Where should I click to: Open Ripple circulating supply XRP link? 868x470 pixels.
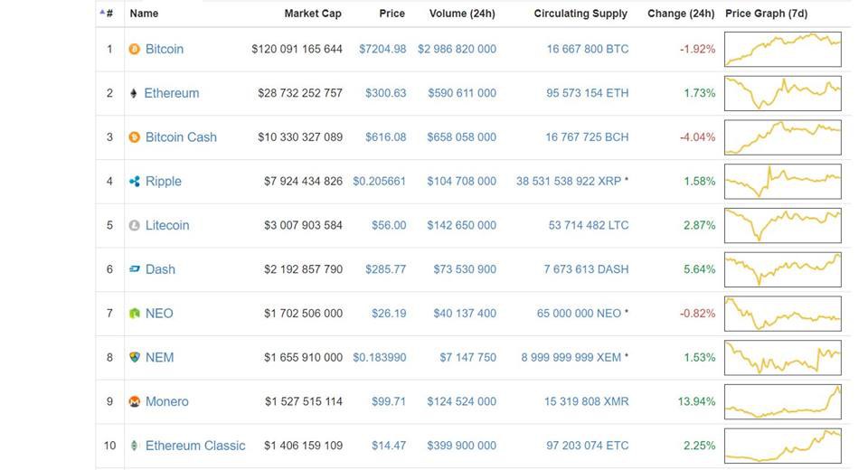[x=569, y=181]
